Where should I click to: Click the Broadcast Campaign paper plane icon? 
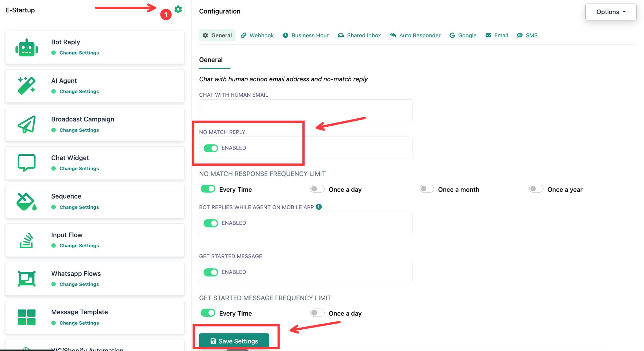click(26, 124)
